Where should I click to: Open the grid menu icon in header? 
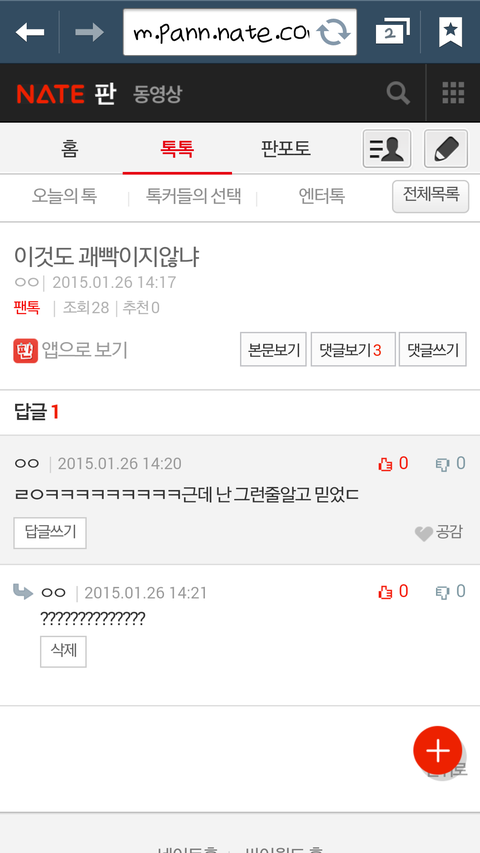click(x=453, y=93)
